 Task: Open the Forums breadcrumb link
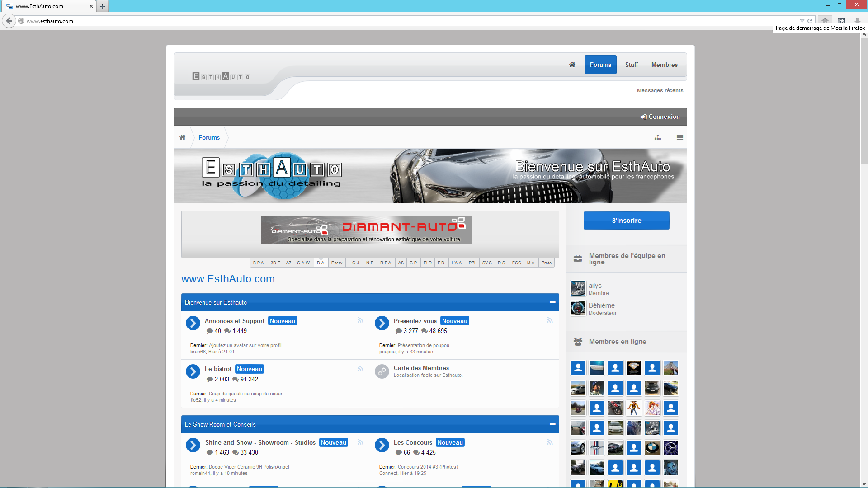[209, 137]
